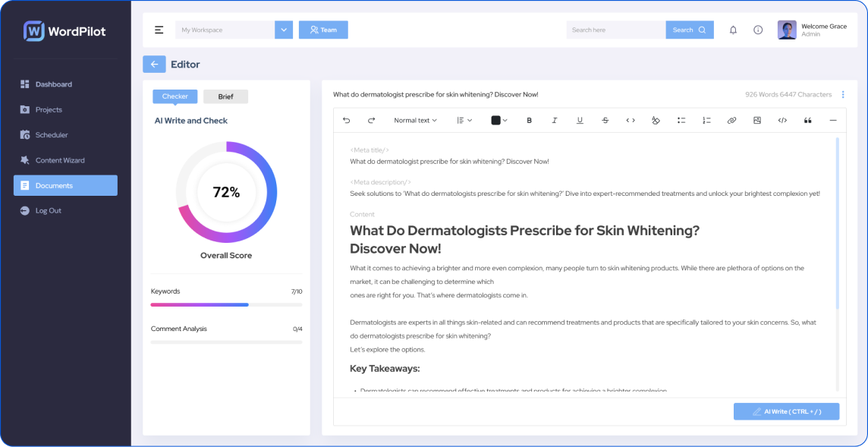The width and height of the screenshot is (868, 447).
Task: Open the Normal text style dropdown
Action: 415,119
